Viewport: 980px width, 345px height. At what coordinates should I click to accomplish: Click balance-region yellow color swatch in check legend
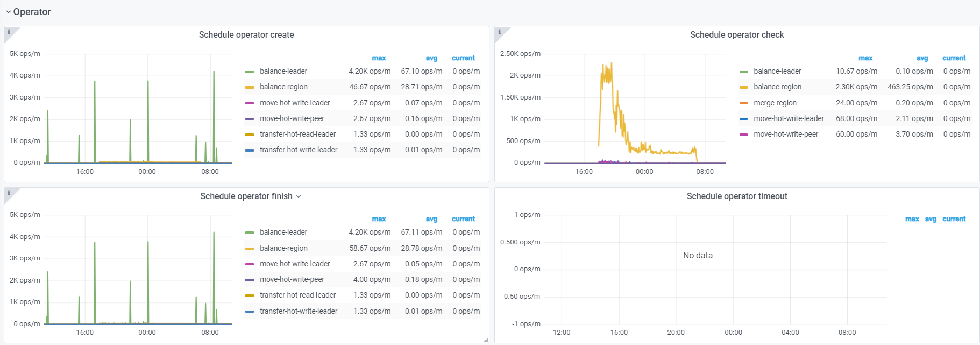tap(743, 87)
